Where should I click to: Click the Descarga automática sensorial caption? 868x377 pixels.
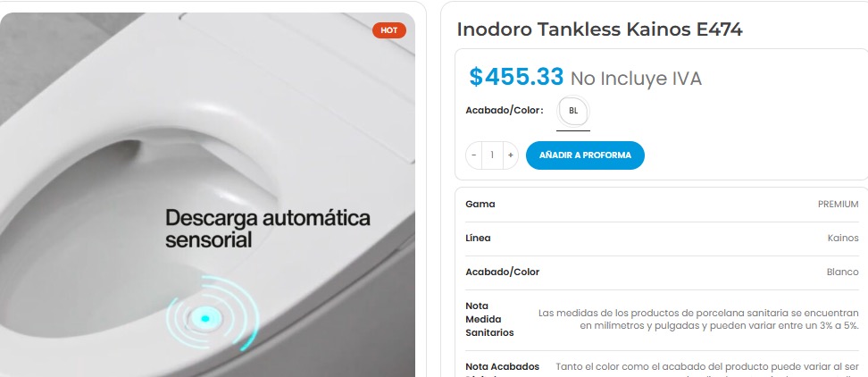(x=267, y=229)
